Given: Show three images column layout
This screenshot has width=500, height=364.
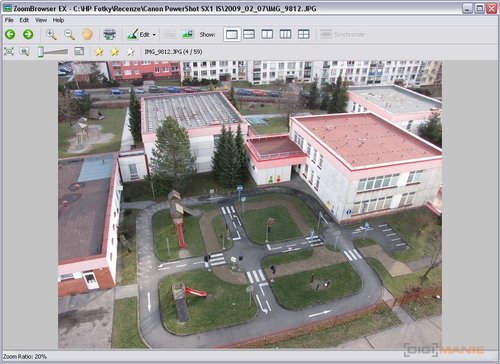Looking at the screenshot, I should tap(285, 34).
